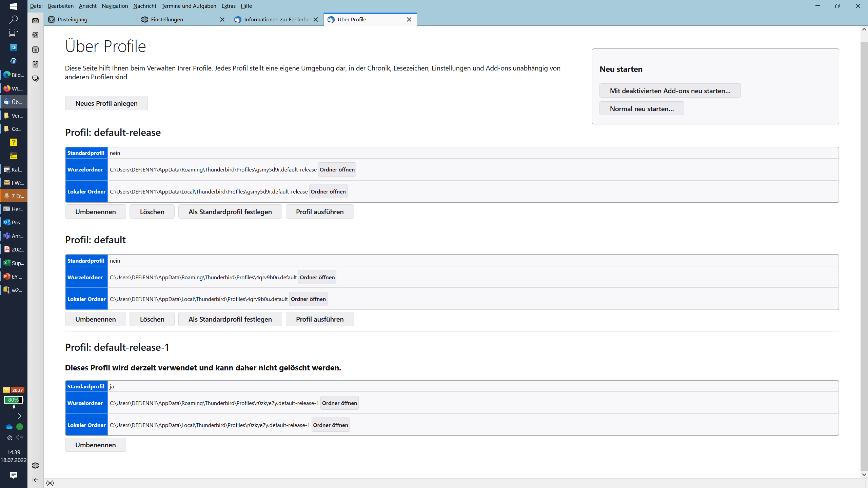Click Neues Profil anlegen button

106,103
